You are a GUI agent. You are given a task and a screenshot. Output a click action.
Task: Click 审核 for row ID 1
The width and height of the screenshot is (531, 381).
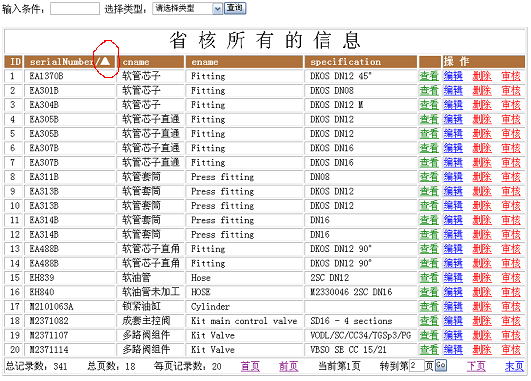click(x=511, y=76)
